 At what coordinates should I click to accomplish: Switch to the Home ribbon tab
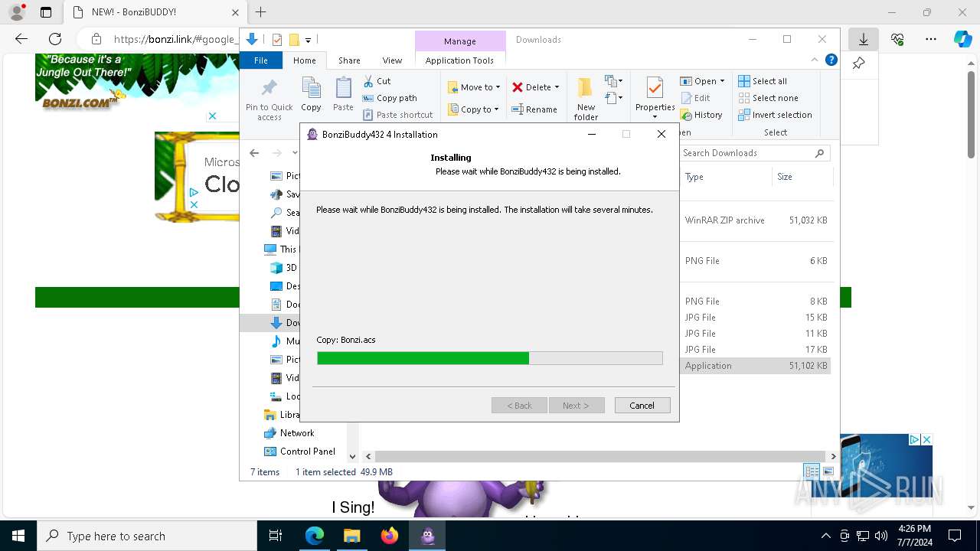coord(304,60)
